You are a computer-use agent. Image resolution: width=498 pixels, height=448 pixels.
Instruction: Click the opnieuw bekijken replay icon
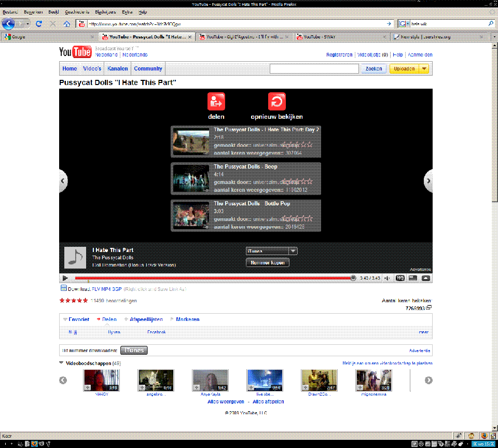276,101
